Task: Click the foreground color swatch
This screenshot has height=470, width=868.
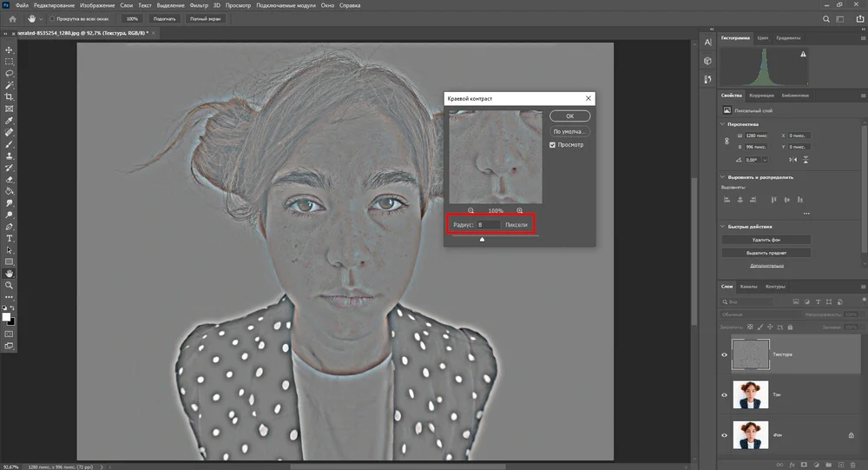Action: click(x=6, y=317)
